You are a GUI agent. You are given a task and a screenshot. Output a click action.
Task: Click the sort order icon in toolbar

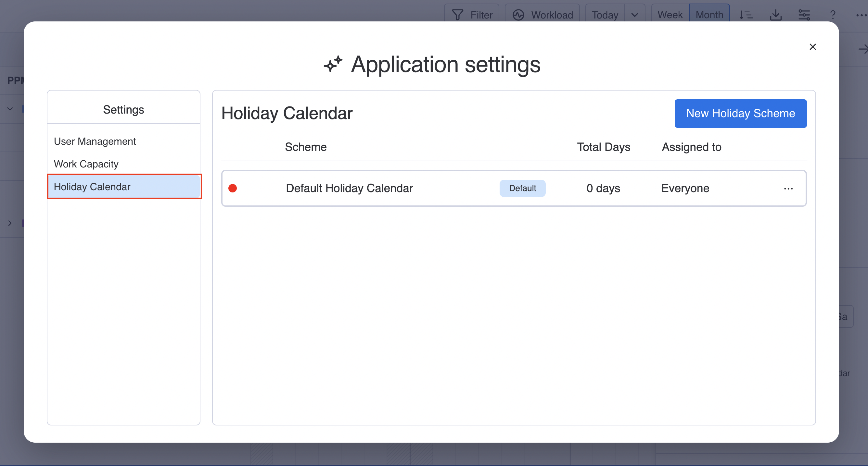746,15
